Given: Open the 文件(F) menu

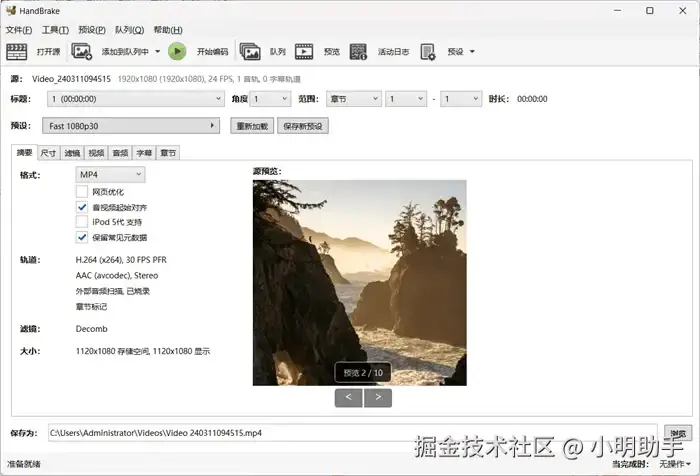Looking at the screenshot, I should (19, 30).
